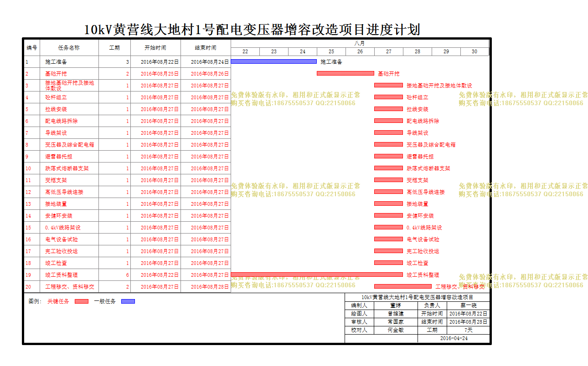
Task: Click the Gantt bar for 配电线路拆除
Action: (x=388, y=121)
